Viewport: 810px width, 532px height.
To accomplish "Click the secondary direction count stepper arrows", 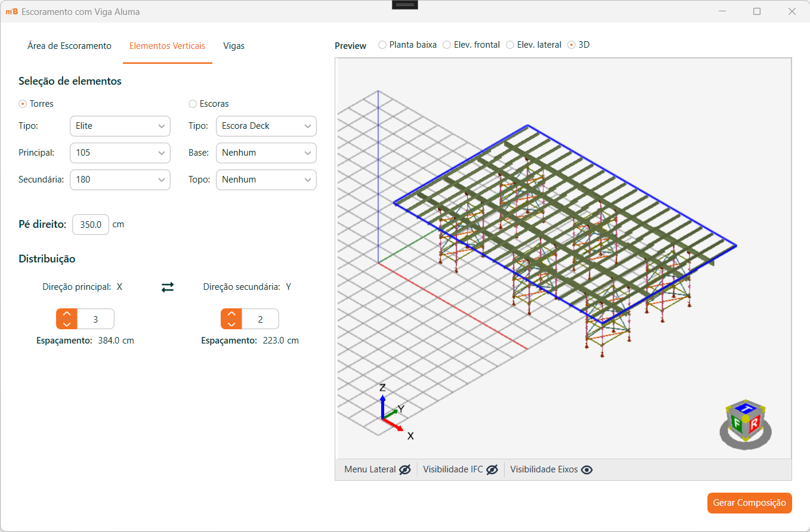I will pyautogui.click(x=231, y=319).
